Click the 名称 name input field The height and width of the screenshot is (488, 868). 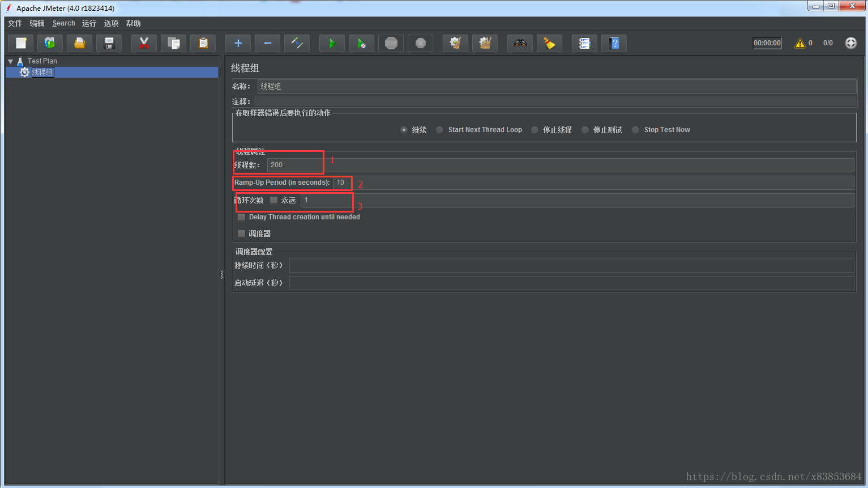tap(557, 86)
